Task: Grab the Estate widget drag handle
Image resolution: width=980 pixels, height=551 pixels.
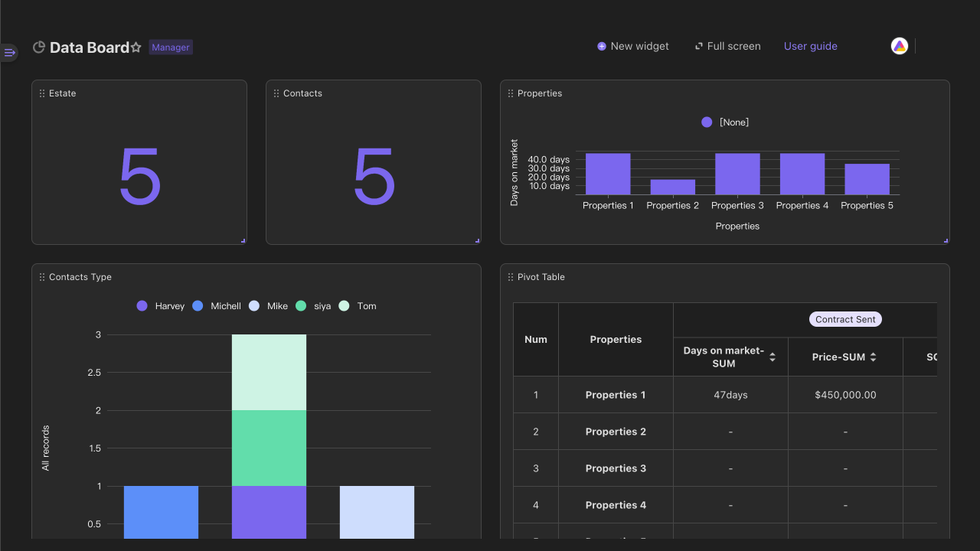Action: (42, 93)
